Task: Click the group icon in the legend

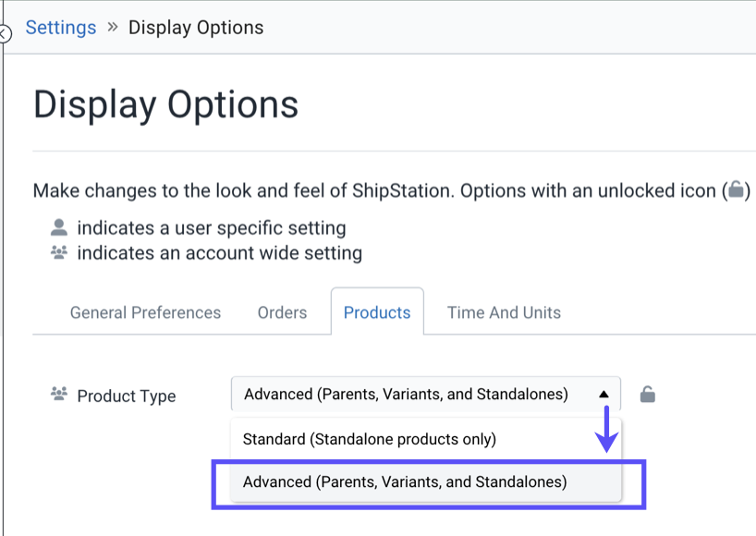Action: click(x=59, y=252)
